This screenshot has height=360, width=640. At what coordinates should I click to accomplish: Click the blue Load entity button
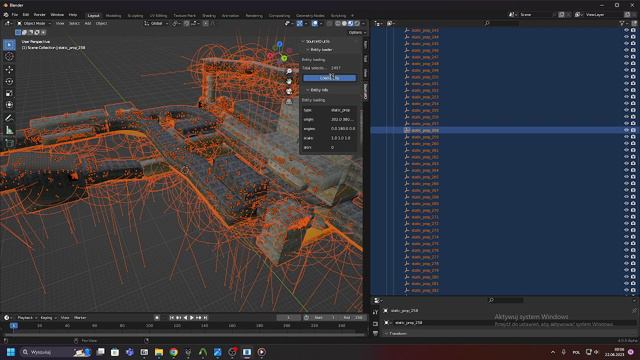click(329, 78)
